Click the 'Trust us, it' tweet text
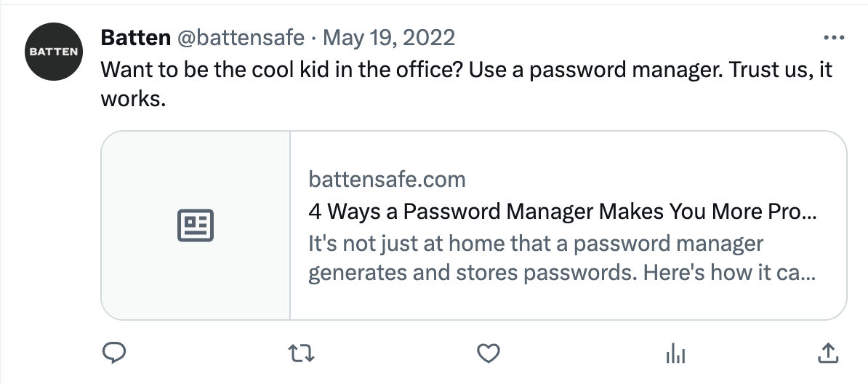The height and width of the screenshot is (384, 868). (x=781, y=70)
